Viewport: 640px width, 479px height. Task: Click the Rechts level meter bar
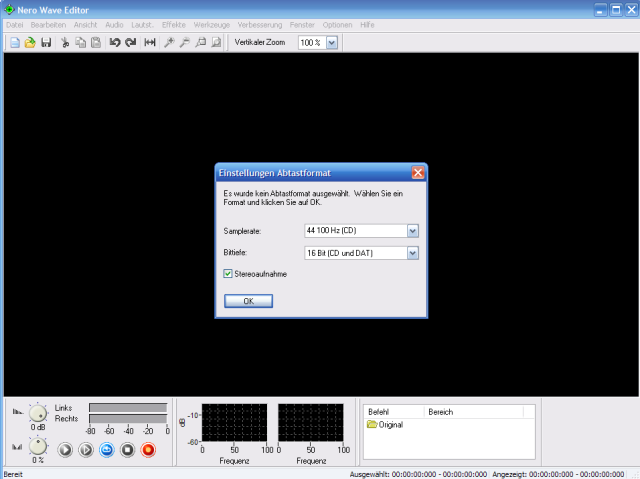click(x=128, y=419)
